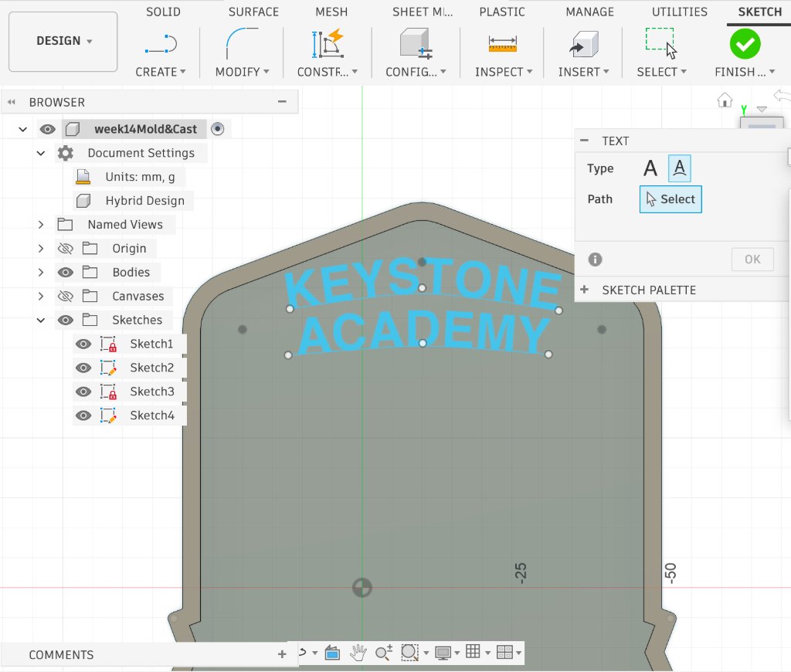Click the OK button in Text dialog
Image resolution: width=791 pixels, height=672 pixels.
(x=752, y=260)
